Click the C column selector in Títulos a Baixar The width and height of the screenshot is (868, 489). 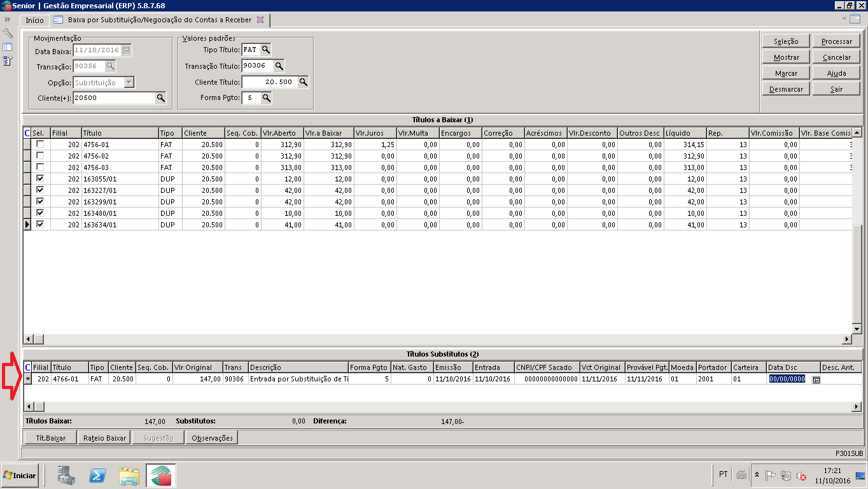click(x=27, y=133)
